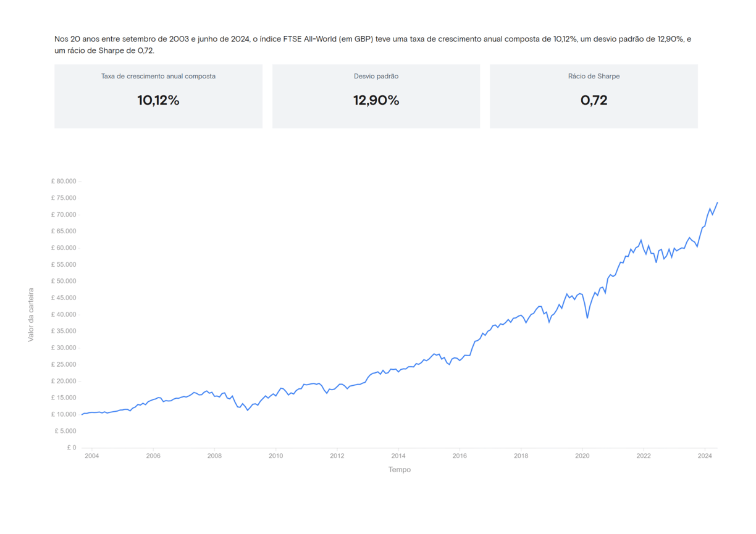The width and height of the screenshot is (756, 534).
Task: Select the £ 10.000 y-axis label
Action: (x=64, y=414)
